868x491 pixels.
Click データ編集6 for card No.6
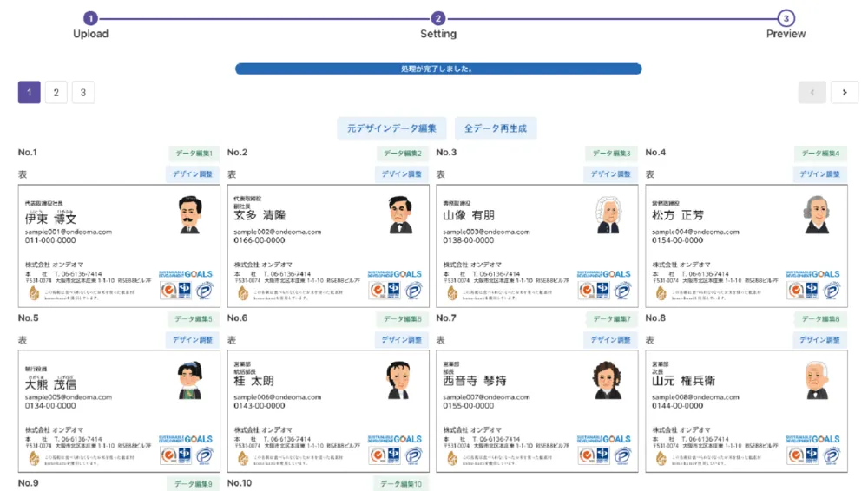pos(403,319)
